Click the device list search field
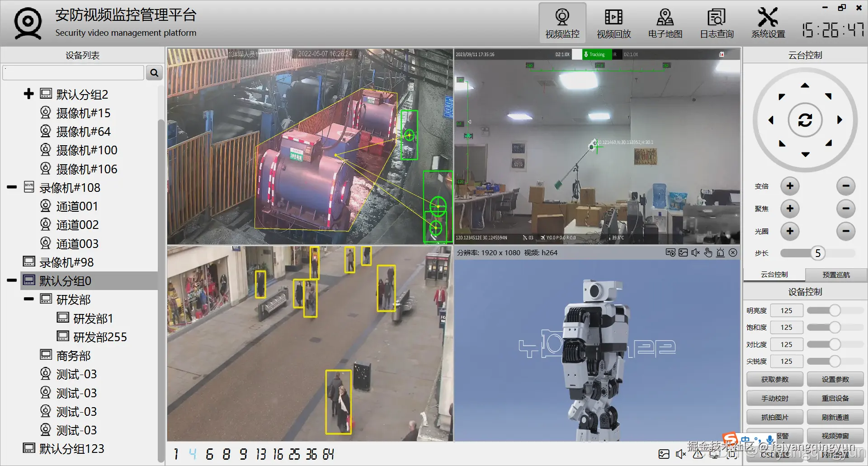The width and height of the screenshot is (868, 466). (x=73, y=73)
